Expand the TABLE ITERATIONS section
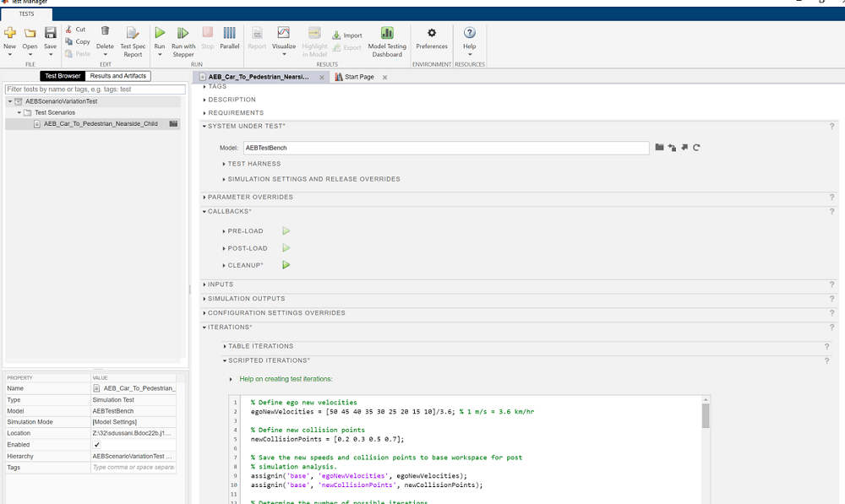 pos(260,346)
